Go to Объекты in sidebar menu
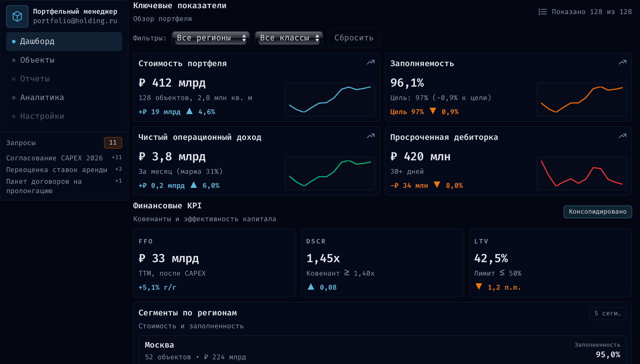The height and width of the screenshot is (364, 640). click(x=37, y=60)
